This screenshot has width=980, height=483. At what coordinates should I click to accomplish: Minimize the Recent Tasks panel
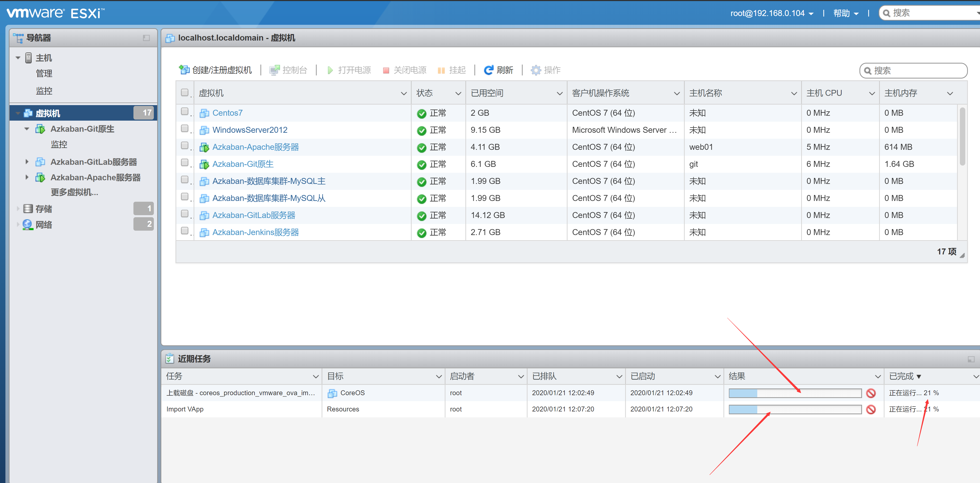click(x=971, y=359)
